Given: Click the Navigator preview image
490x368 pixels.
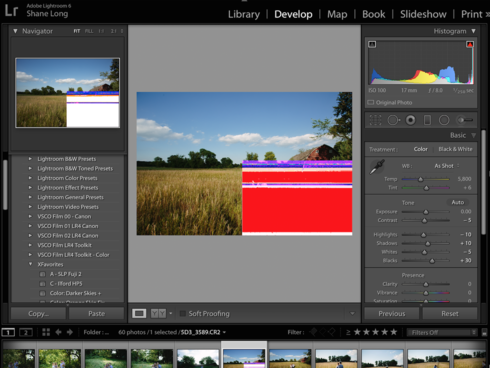Looking at the screenshot, I should (68, 93).
